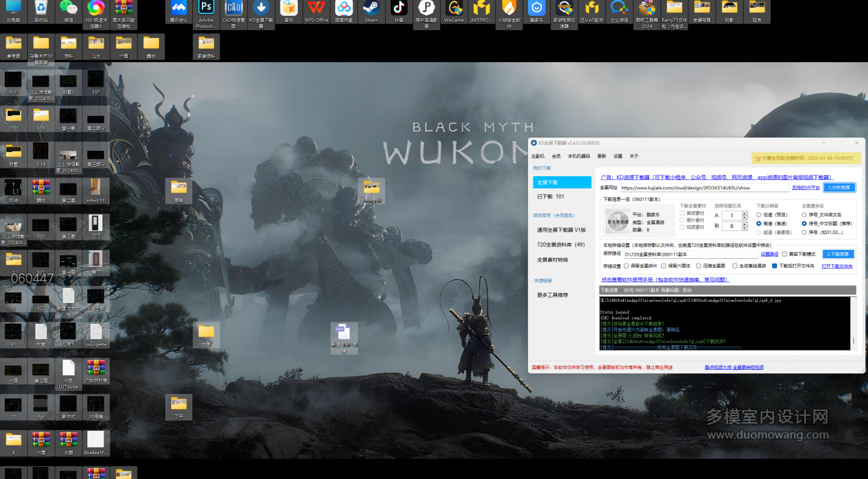The height and width of the screenshot is (479, 868).
Task: Uncheck 下载后打开文件夹 checkbox
Action: tap(775, 265)
